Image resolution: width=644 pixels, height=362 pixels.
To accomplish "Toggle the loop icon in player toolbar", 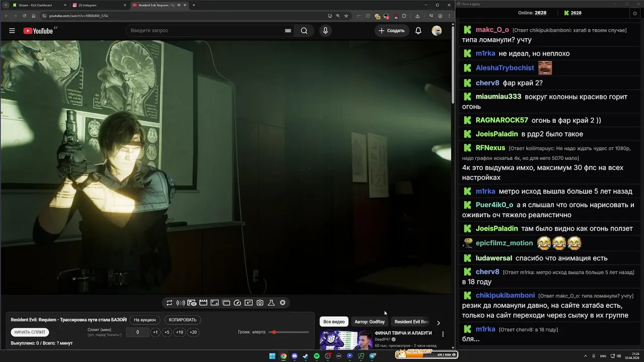I will (x=170, y=303).
